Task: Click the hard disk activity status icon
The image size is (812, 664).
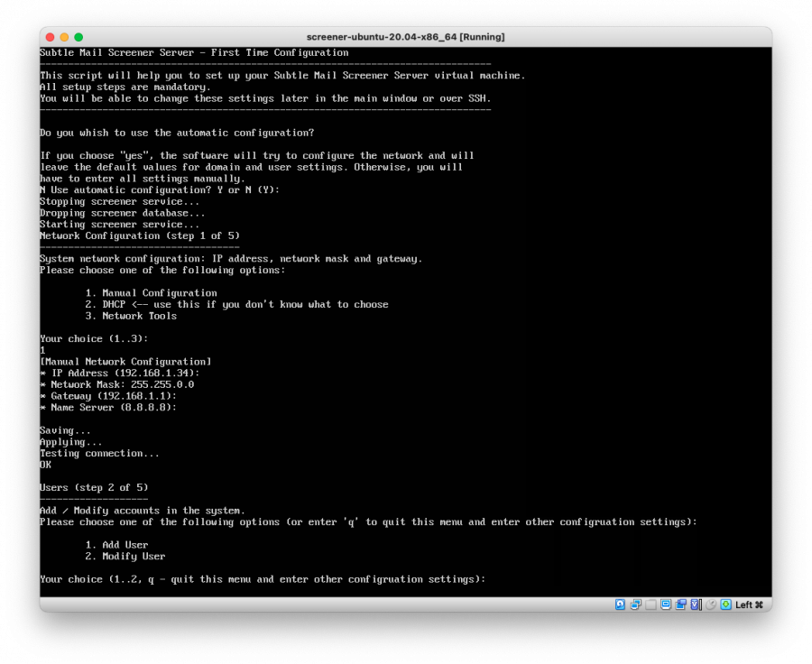Action: coord(620,604)
